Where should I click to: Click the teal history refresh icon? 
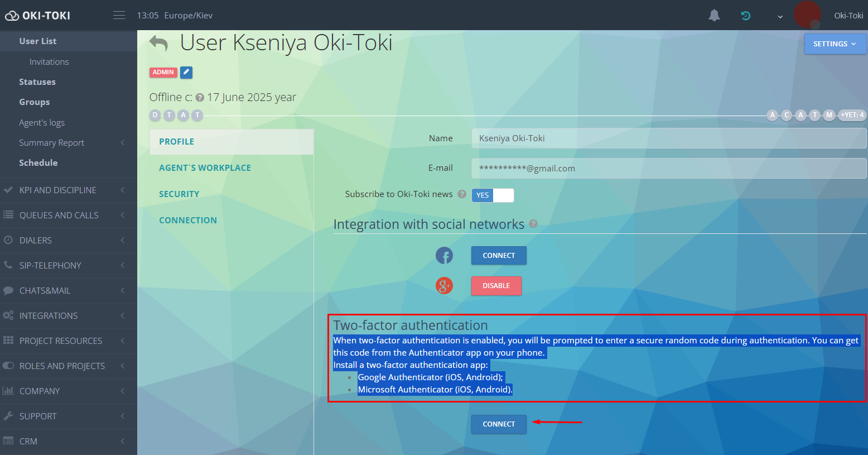(746, 16)
